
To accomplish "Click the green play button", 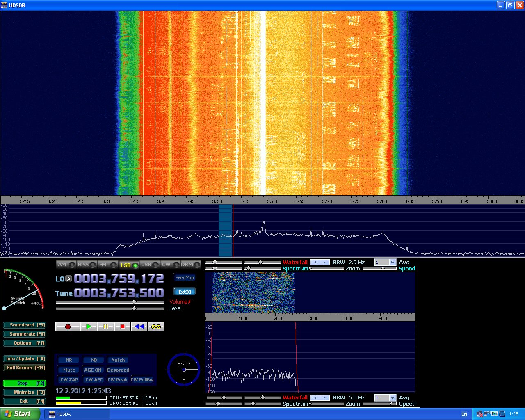I will (x=89, y=326).
